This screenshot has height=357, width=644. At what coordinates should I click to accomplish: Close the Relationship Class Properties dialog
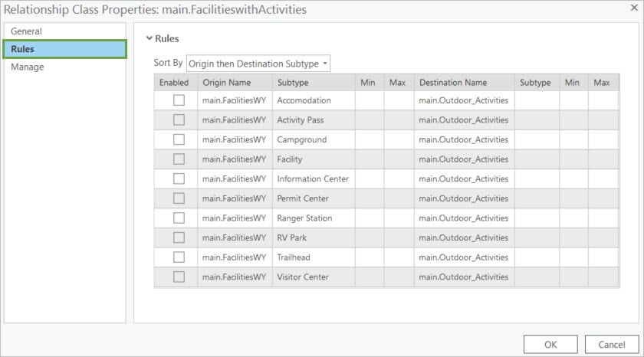point(634,8)
